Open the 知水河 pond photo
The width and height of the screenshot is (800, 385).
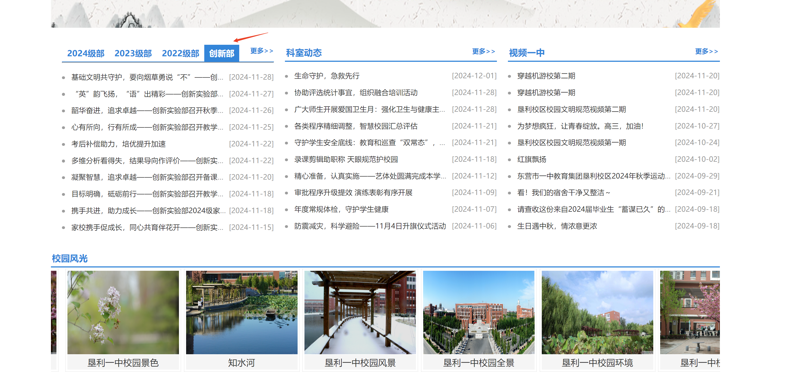coord(242,312)
